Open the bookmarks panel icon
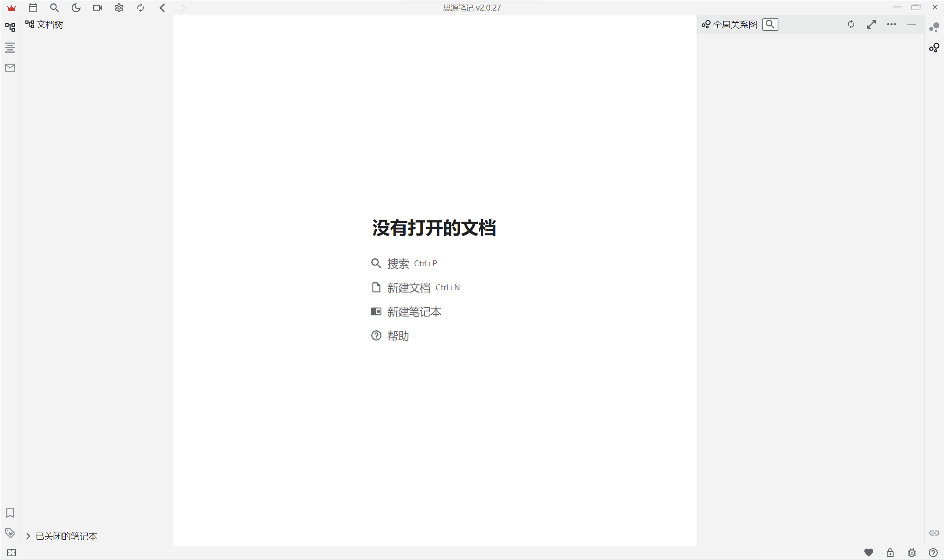 (10, 512)
